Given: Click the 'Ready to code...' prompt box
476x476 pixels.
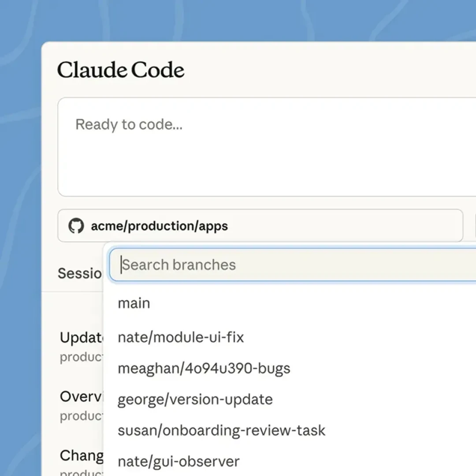Looking at the screenshot, I should (267, 147).
